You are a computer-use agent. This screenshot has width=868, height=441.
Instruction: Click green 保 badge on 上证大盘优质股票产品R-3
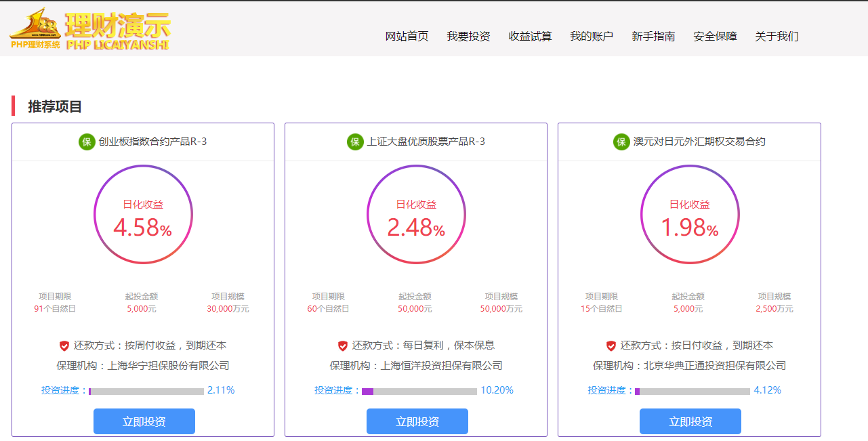355,142
